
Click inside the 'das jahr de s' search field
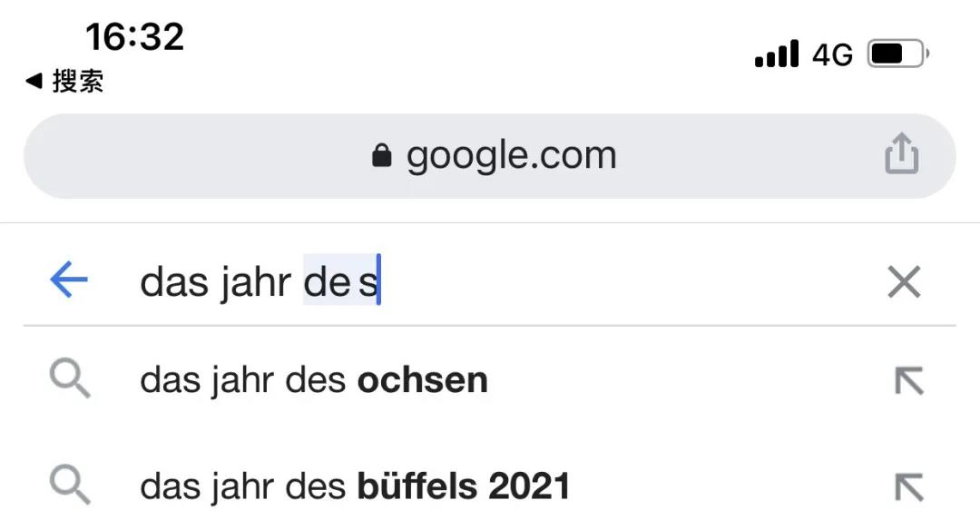tap(500, 281)
